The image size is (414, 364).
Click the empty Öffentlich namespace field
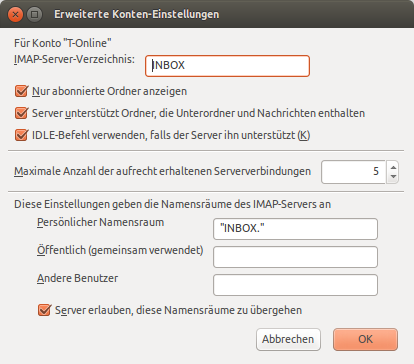tap(295, 257)
